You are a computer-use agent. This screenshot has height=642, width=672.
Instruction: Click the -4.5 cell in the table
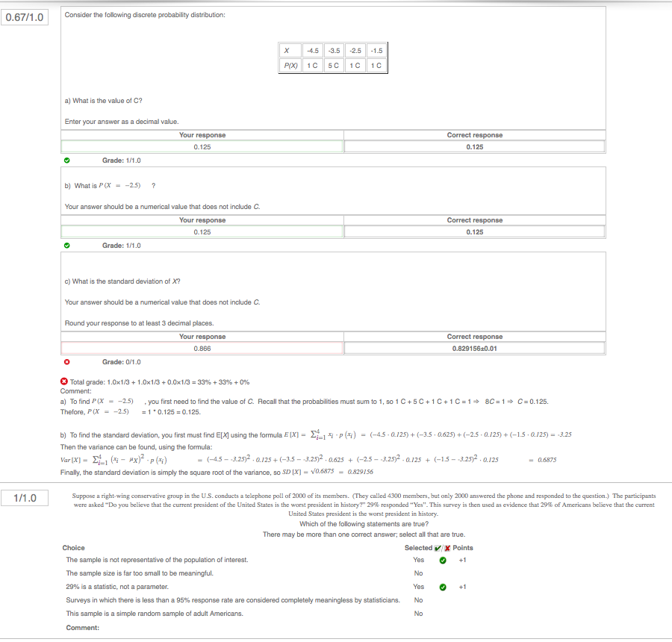313,51
